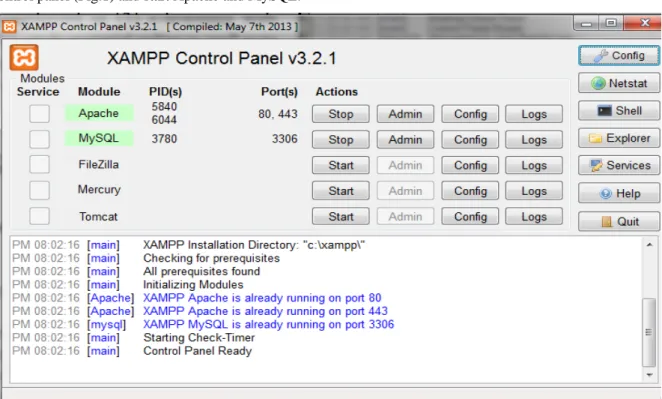This screenshot has width=662, height=399.
Task: Open Config for the FileZilla module
Action: (x=470, y=166)
